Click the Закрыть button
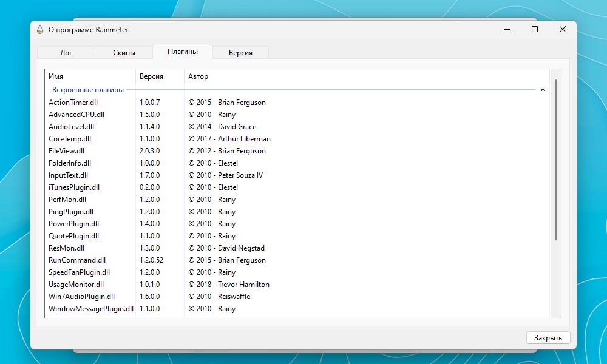The width and height of the screenshot is (607, 364). [x=548, y=338]
